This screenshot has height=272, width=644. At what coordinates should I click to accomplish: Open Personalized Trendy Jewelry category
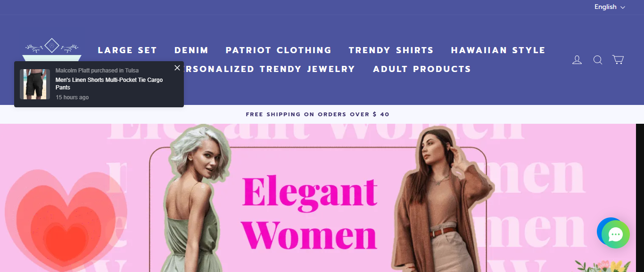(x=270, y=69)
